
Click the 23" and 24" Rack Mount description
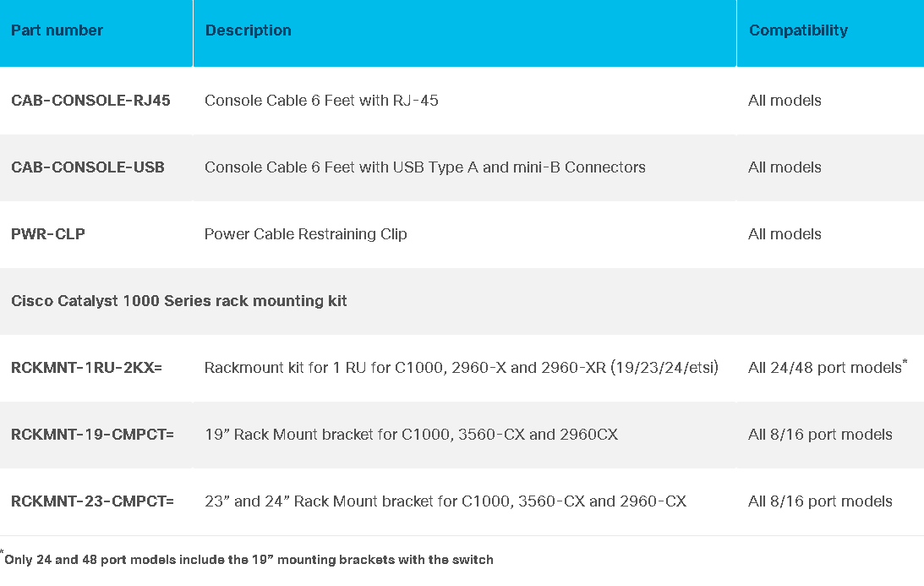446,501
